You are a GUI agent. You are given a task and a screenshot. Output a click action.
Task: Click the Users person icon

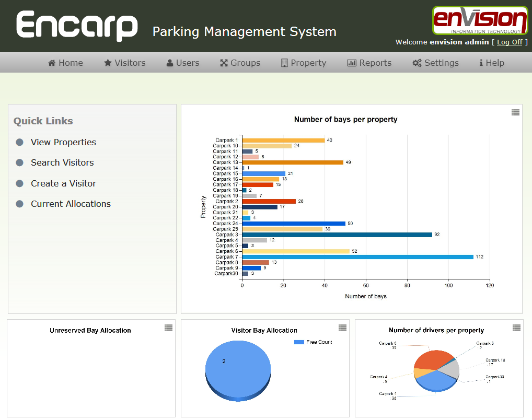[x=170, y=63]
